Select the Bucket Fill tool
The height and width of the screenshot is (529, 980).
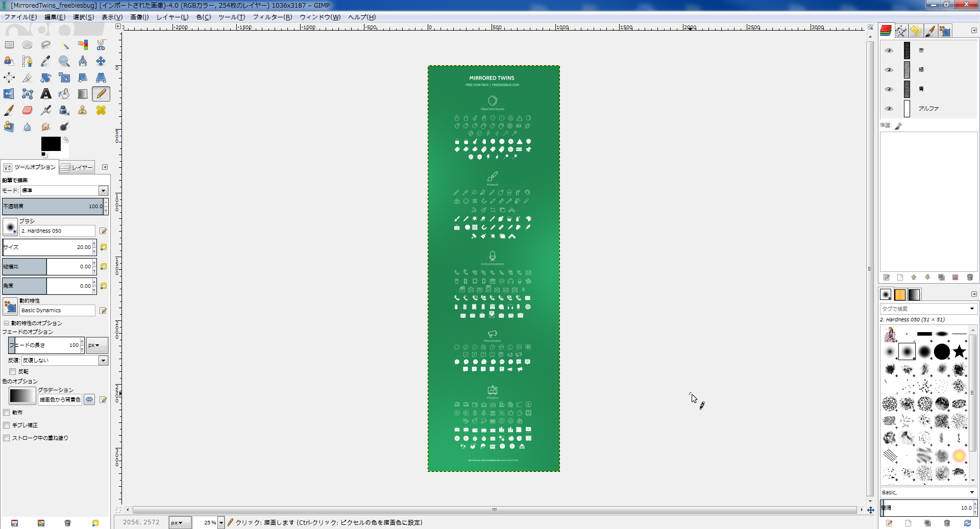(x=64, y=94)
